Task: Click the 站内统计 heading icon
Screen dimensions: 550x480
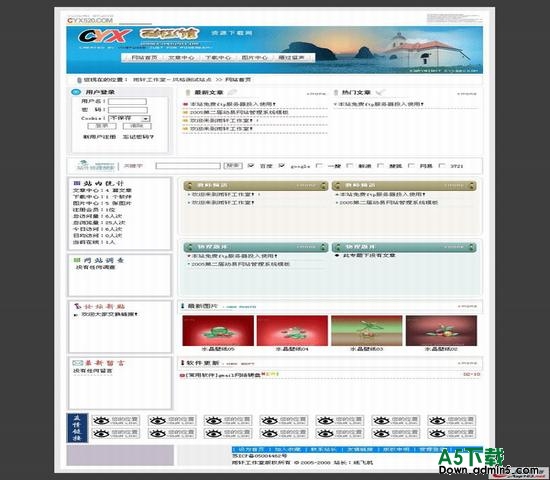Action: point(77,183)
